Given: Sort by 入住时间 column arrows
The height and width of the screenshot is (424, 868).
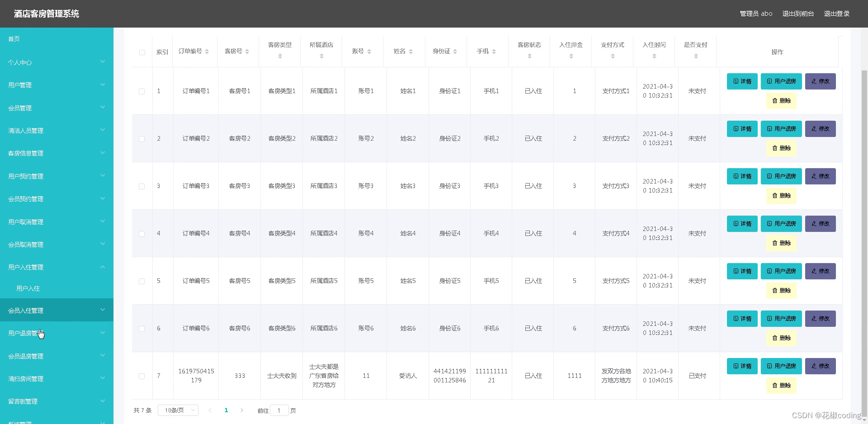Looking at the screenshot, I should pyautogui.click(x=654, y=56).
